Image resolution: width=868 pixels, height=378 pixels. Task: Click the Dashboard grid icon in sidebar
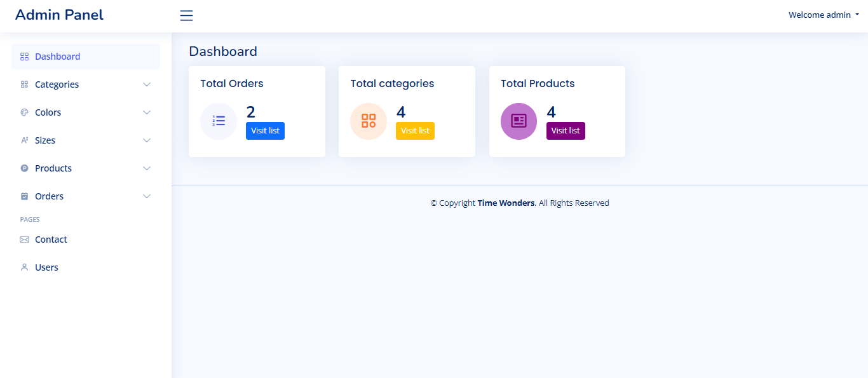click(x=25, y=57)
